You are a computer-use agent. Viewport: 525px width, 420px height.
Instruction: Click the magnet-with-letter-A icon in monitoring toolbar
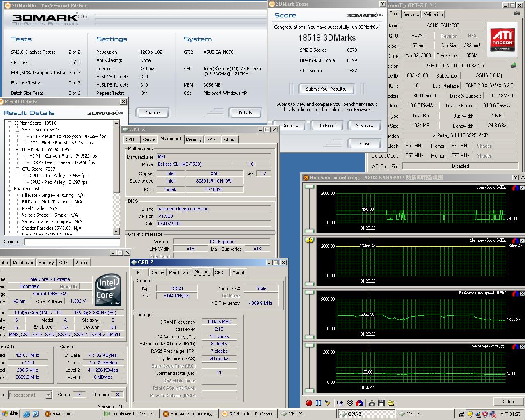[359, 403]
